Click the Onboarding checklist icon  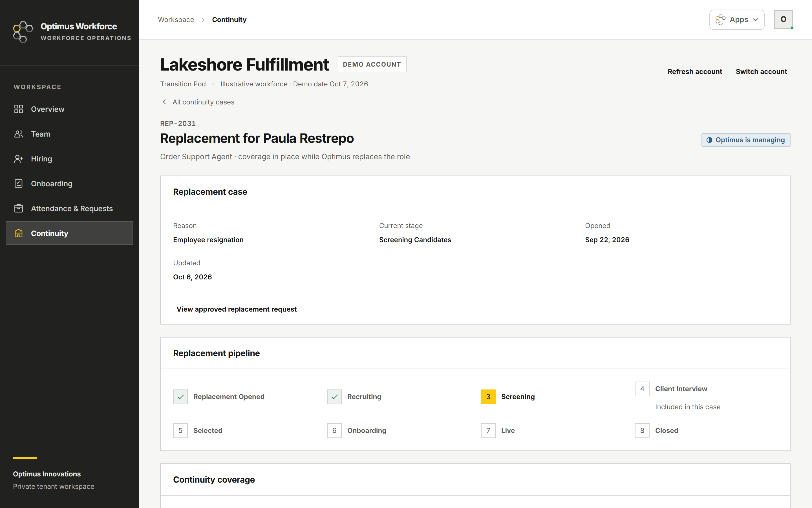pyautogui.click(x=18, y=183)
